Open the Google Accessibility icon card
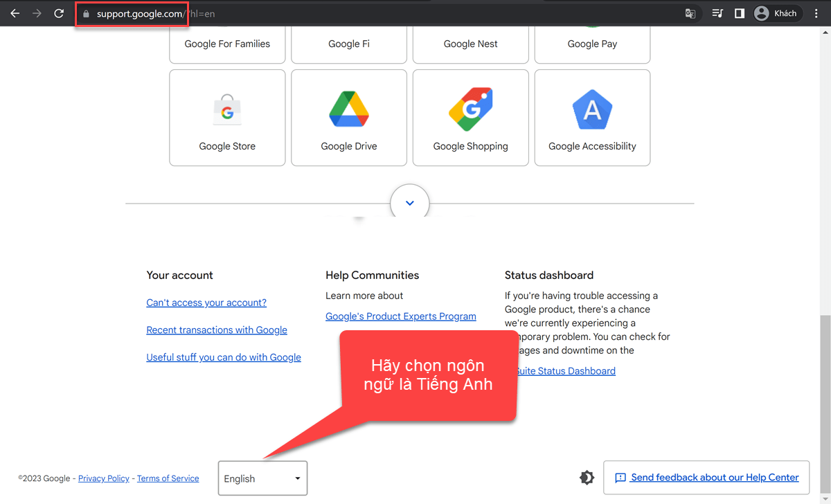The height and width of the screenshot is (504, 831). [592, 118]
